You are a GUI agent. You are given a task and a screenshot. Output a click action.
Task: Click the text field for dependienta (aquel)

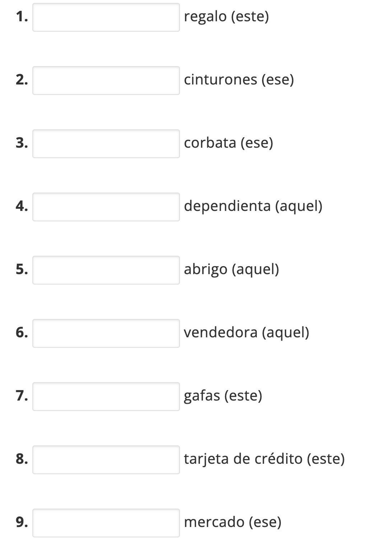tap(106, 207)
